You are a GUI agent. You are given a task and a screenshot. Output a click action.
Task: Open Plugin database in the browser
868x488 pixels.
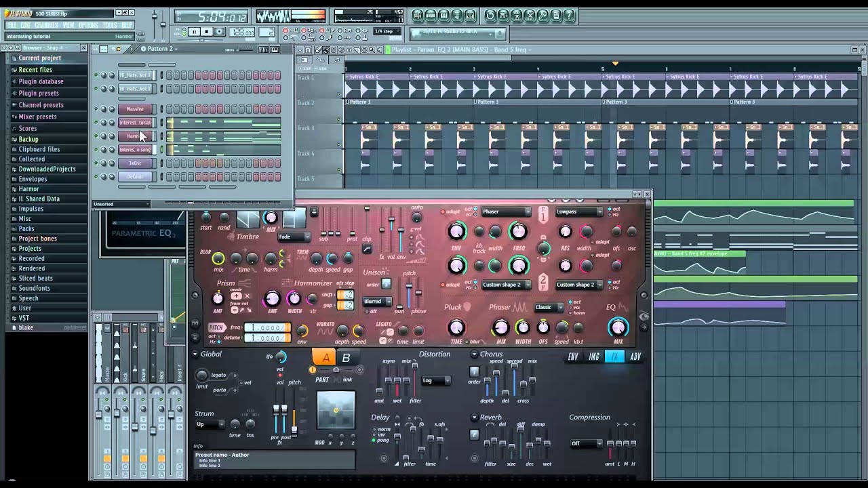[41, 81]
